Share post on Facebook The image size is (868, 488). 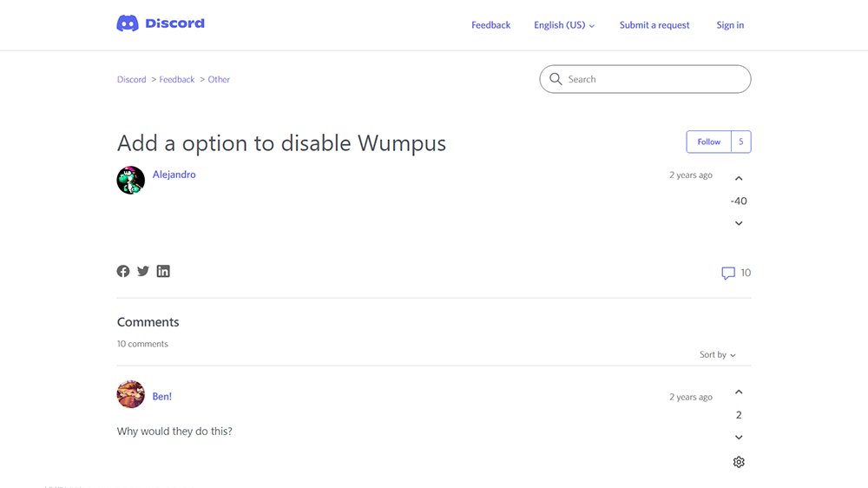(123, 271)
